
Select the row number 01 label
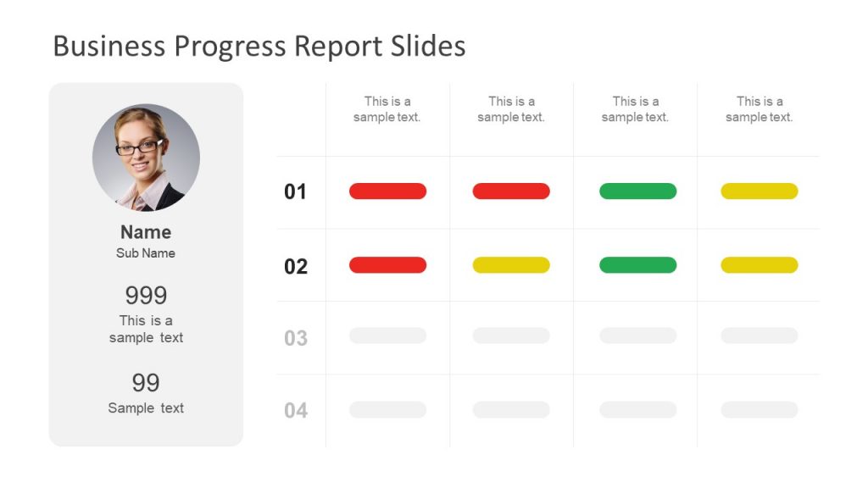point(295,192)
